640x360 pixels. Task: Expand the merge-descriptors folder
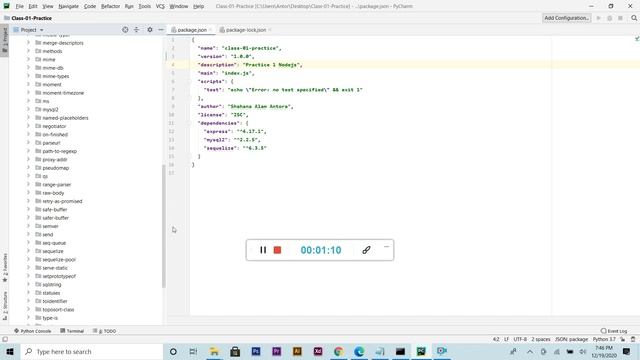click(28, 43)
